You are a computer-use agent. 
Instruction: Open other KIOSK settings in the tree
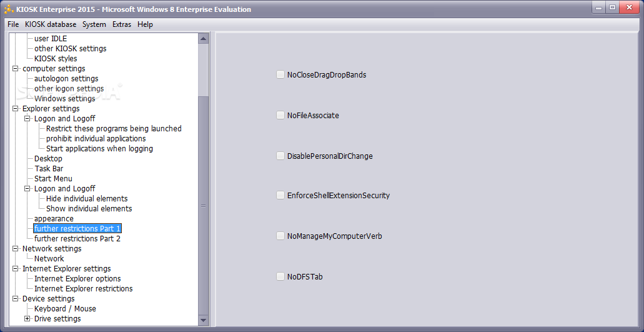tap(70, 49)
